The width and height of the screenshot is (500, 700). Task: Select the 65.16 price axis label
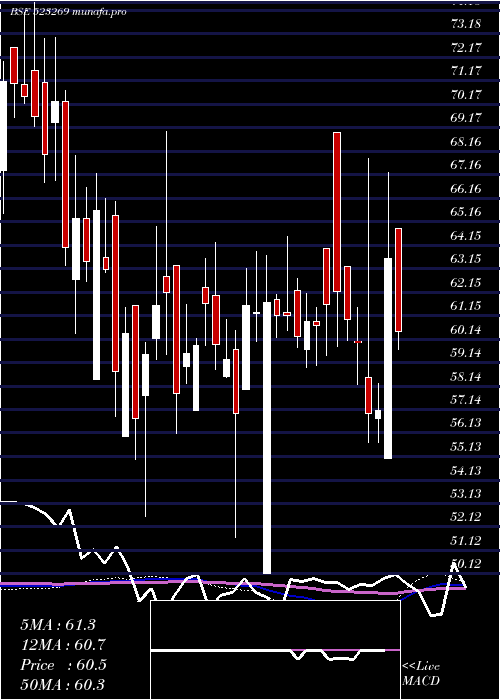pyautogui.click(x=466, y=212)
